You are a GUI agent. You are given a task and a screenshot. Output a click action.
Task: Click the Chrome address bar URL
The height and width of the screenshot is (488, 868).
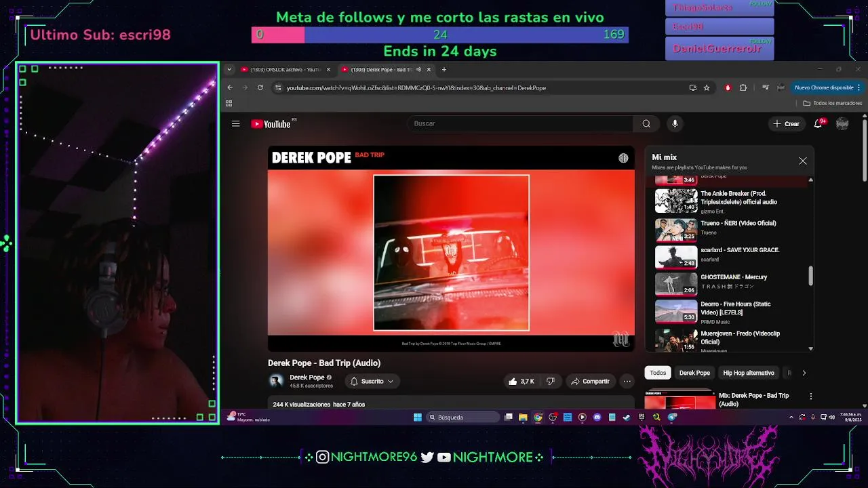(416, 87)
